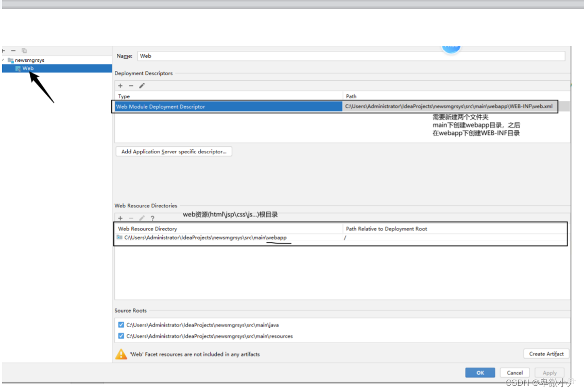Screen dimensions: 584x392
Task: Uncheck the src\main\resources source root
Action: coord(121,335)
